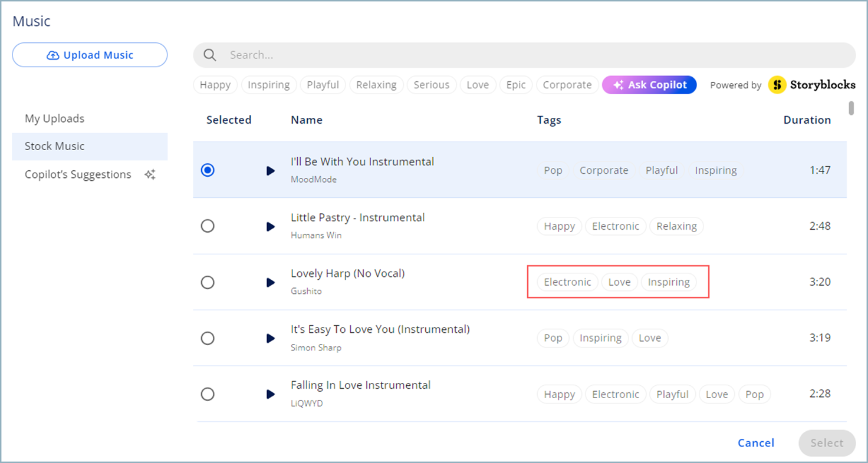Click the music list scrollbar thumb
Viewport: 868px width, 463px height.
coord(851,108)
